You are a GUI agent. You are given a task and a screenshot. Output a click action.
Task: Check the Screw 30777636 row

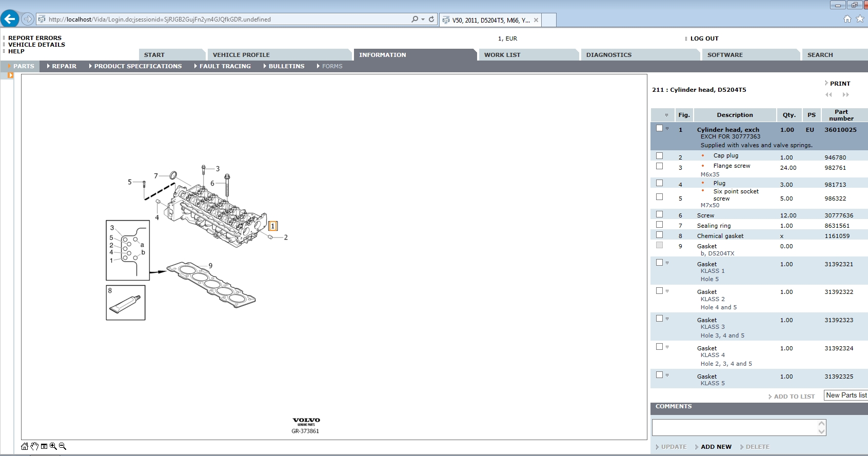point(659,214)
